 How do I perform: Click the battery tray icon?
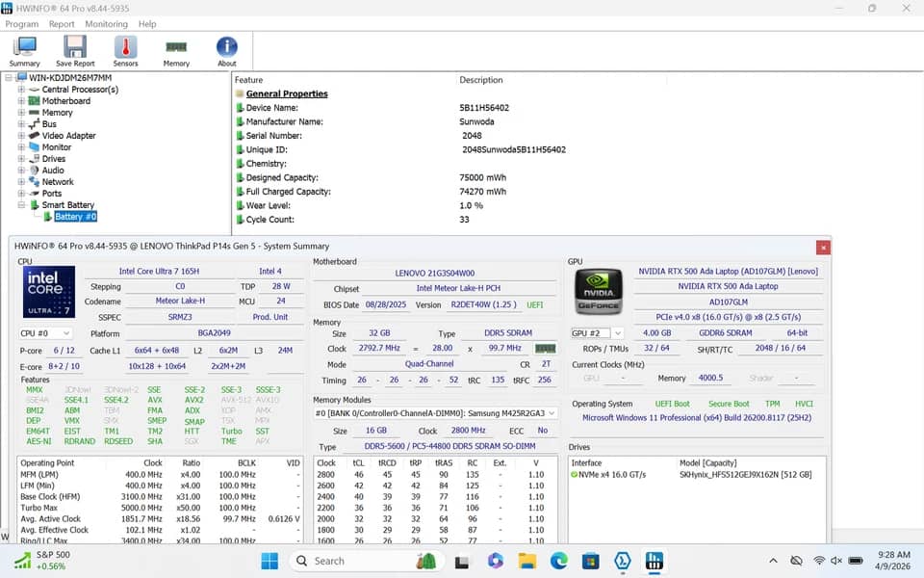click(856, 561)
